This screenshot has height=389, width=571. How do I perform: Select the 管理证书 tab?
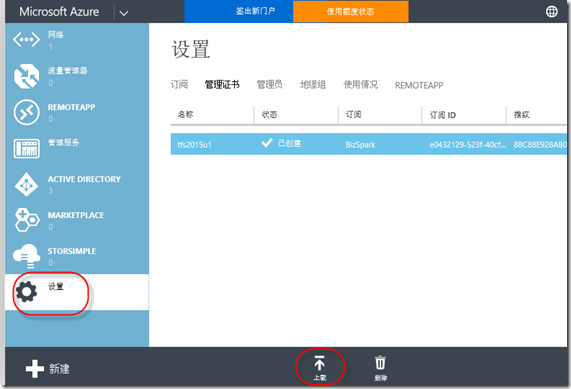(222, 85)
